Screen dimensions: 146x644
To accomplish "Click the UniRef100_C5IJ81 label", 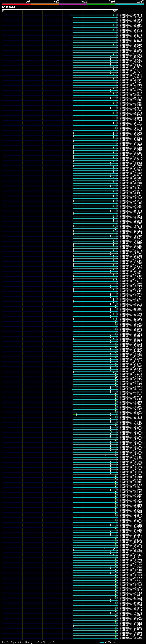I will [x=131, y=304].
